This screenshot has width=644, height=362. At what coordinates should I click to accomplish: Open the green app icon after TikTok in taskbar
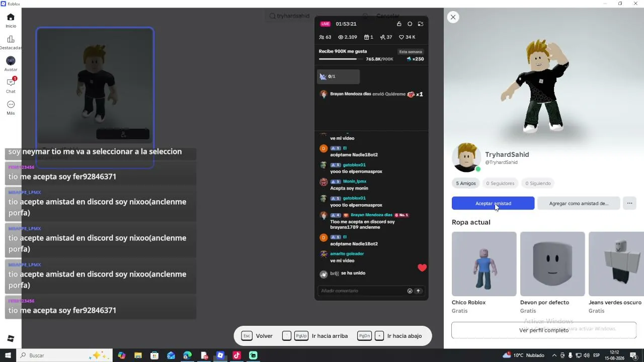point(253,355)
